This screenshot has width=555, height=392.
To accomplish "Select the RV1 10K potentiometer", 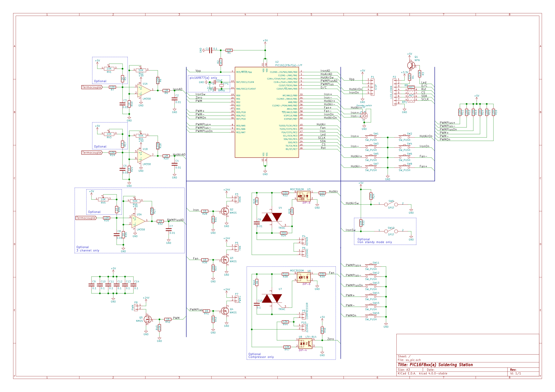I will click(109, 68).
